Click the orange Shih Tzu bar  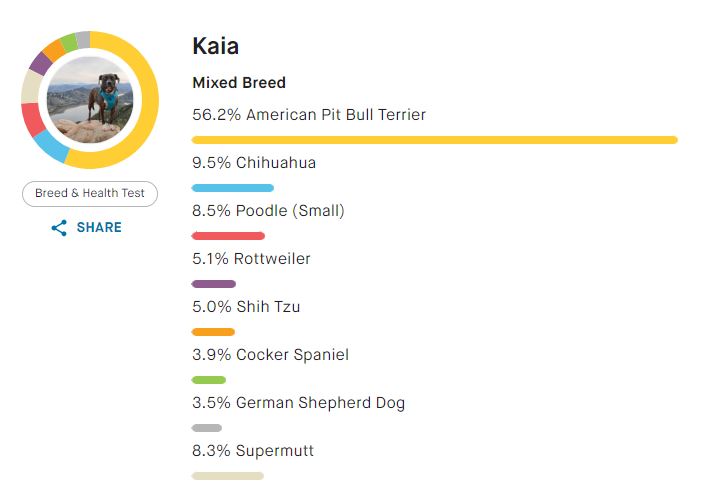tap(213, 332)
